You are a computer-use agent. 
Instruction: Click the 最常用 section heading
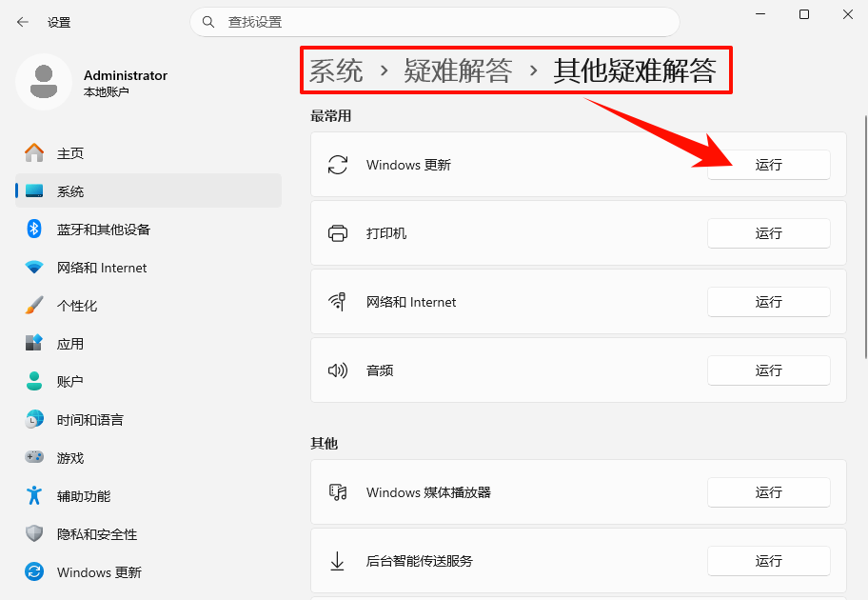330,116
